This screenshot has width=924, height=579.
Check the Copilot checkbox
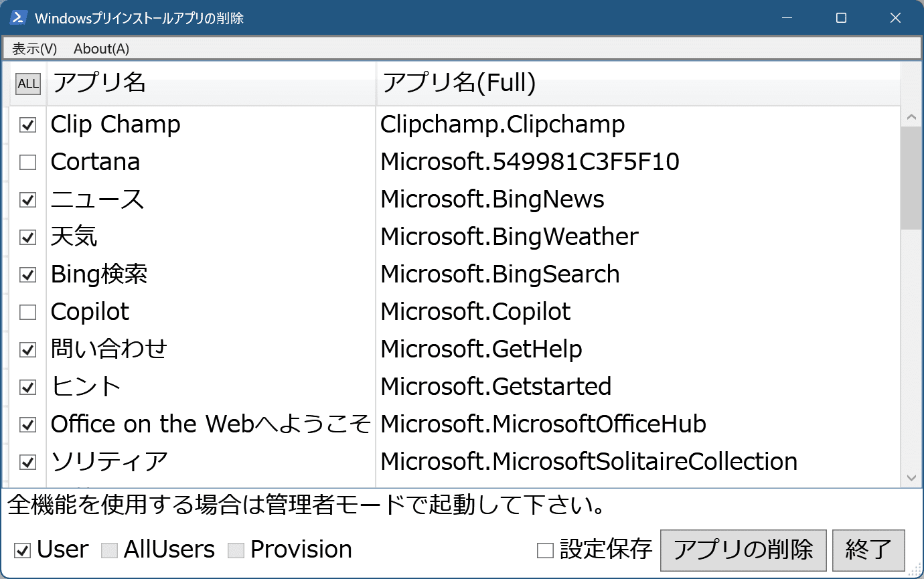tap(27, 312)
